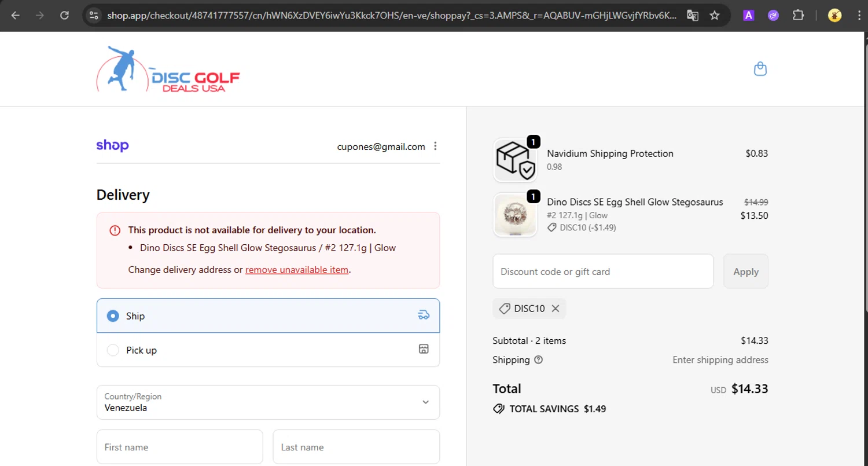Screen dimensions: 868x466
Task: Click the 'Subtotal · 2 items' label
Action: [529, 340]
